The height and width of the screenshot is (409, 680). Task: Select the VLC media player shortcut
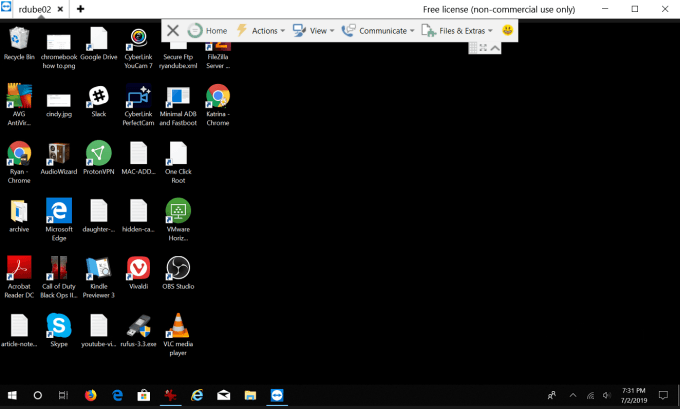pyautogui.click(x=178, y=334)
